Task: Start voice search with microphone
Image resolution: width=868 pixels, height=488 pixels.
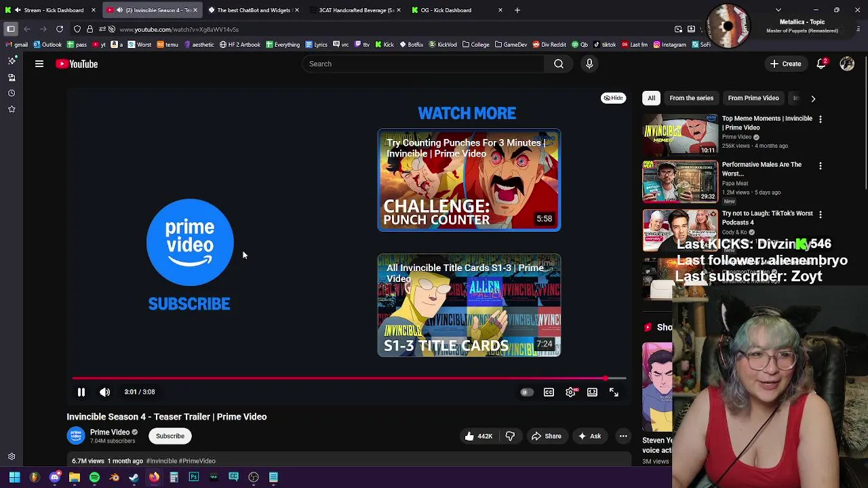Action: pos(589,64)
